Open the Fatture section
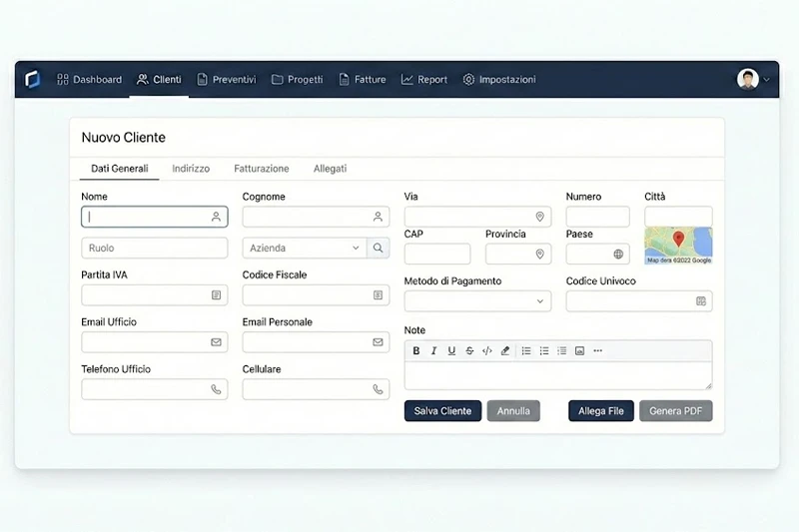Screen dimensions: 799x532 [363, 80]
